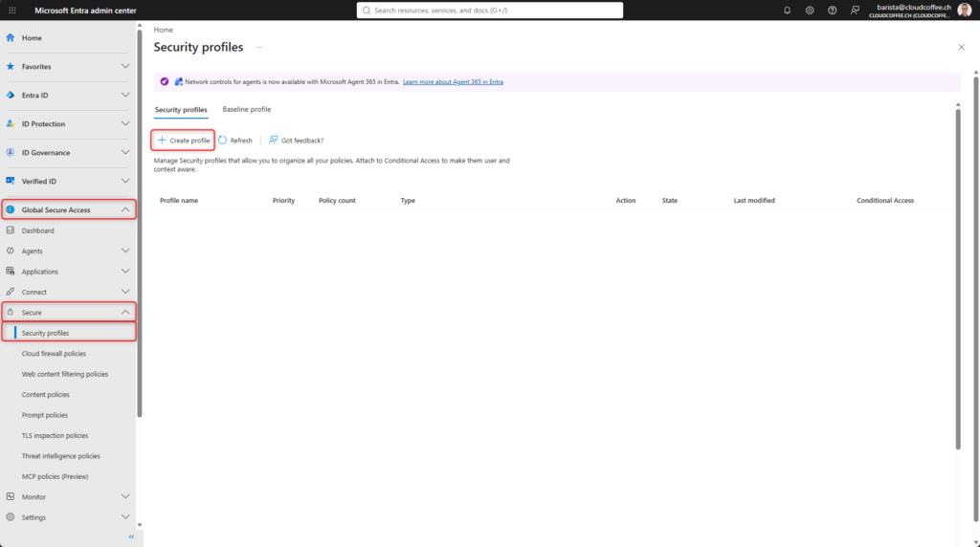Click the Connect icon in sidebar
The width and height of the screenshot is (980, 547).
click(x=10, y=292)
